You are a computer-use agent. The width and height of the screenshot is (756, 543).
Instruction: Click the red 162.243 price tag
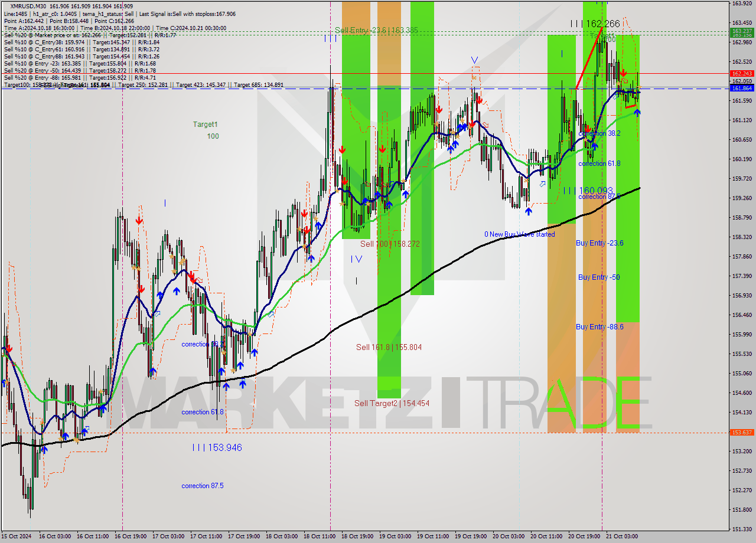click(742, 74)
